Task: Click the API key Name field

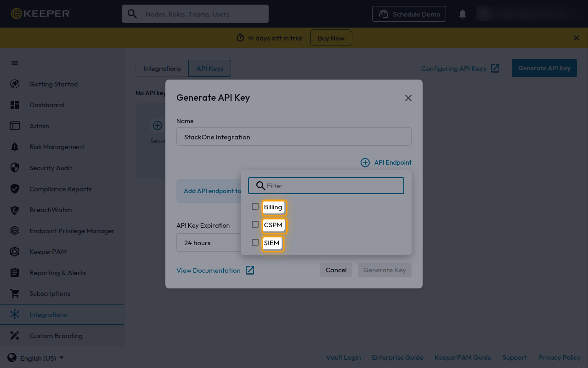Action: point(294,137)
